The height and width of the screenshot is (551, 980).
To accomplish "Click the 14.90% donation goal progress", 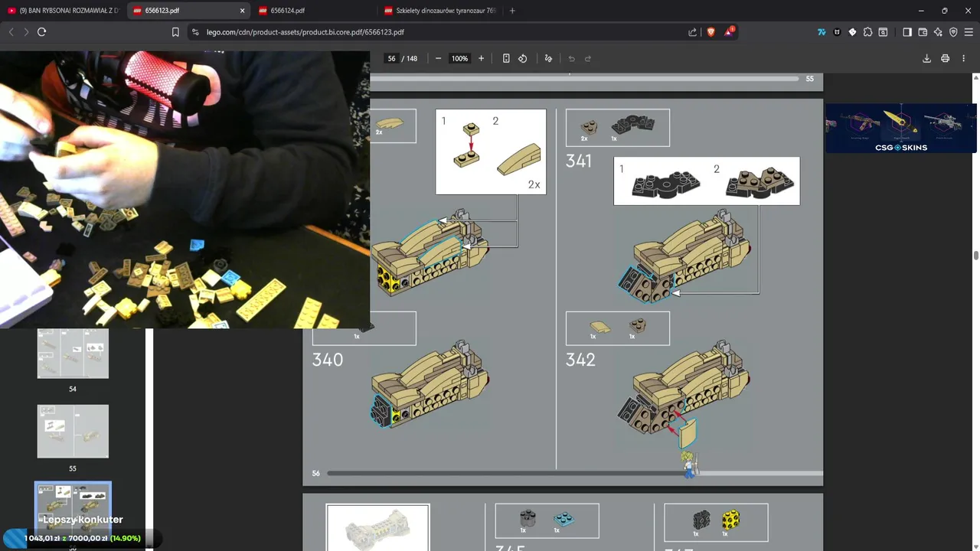I will point(125,538).
